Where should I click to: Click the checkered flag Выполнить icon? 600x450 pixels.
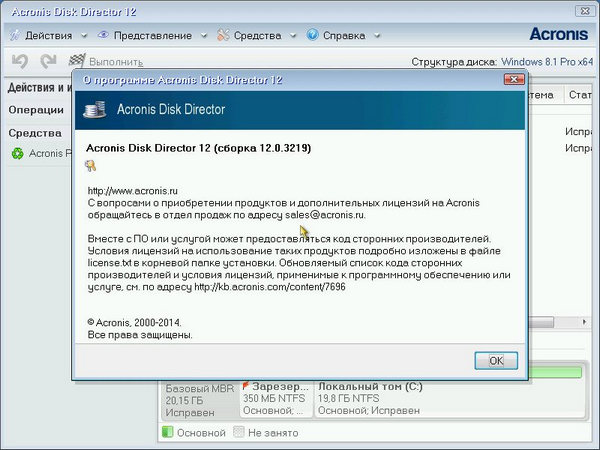[x=77, y=62]
